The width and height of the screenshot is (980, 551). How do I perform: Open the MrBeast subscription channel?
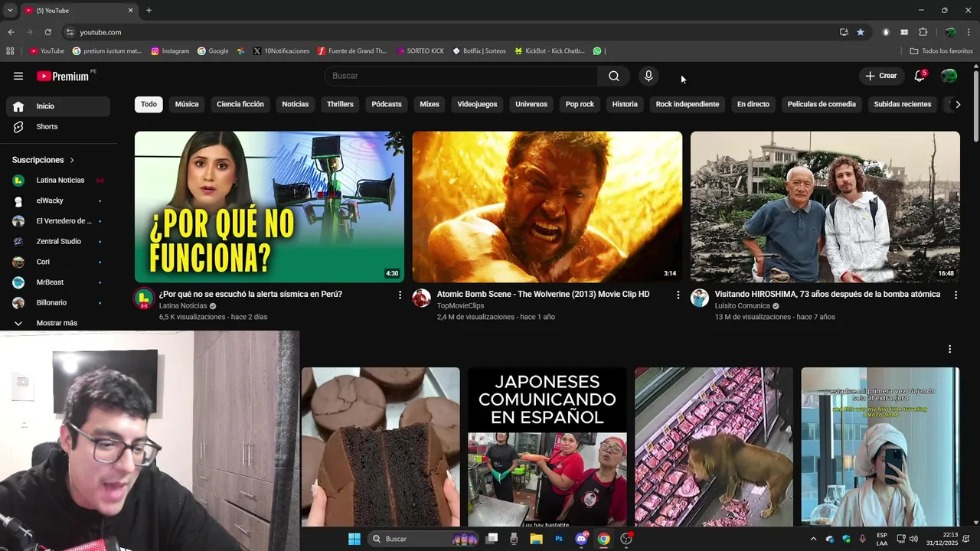pyautogui.click(x=58, y=282)
